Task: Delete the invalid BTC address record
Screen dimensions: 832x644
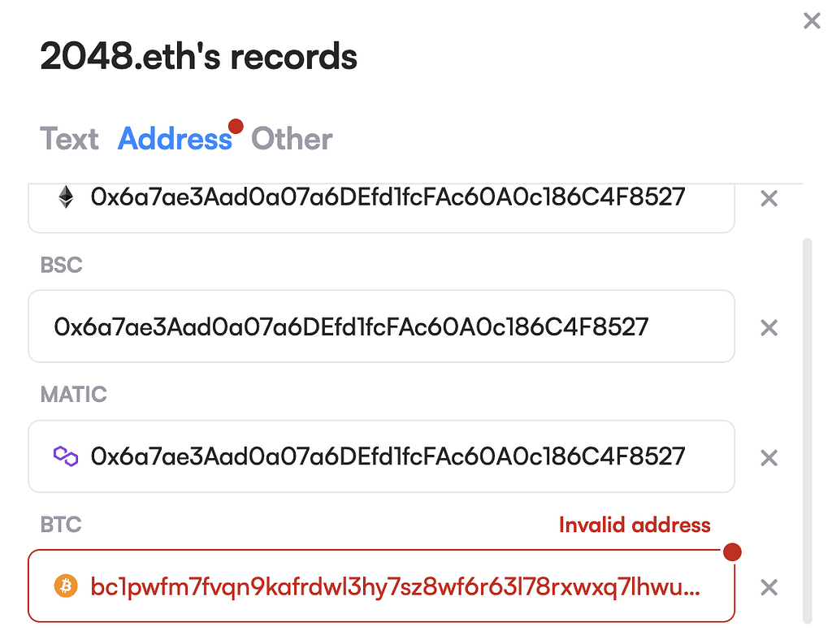Action: click(769, 586)
